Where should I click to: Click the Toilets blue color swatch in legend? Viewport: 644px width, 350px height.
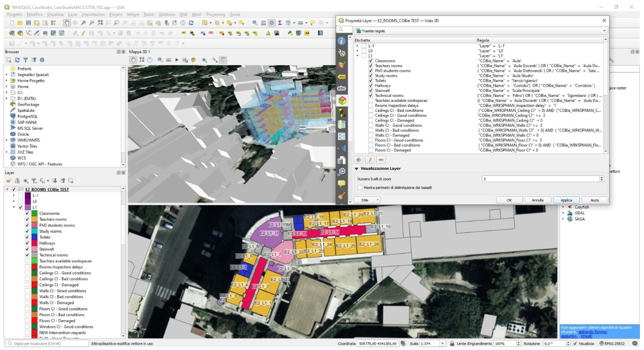coord(34,237)
